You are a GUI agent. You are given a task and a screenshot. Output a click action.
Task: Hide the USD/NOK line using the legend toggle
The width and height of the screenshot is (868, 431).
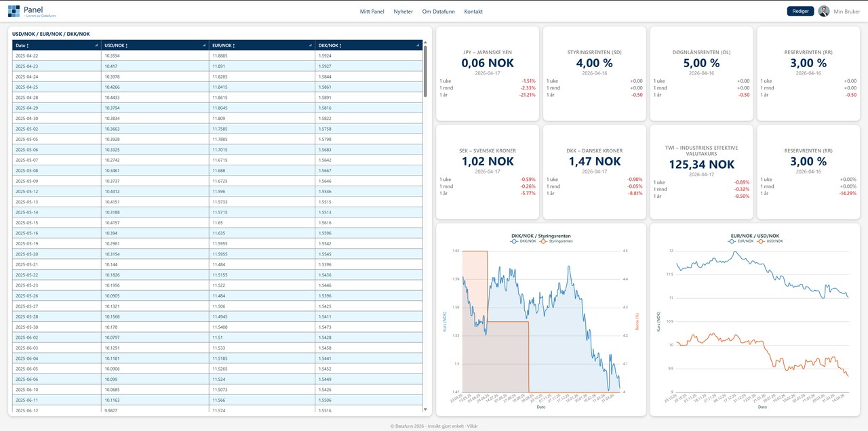tap(769, 241)
